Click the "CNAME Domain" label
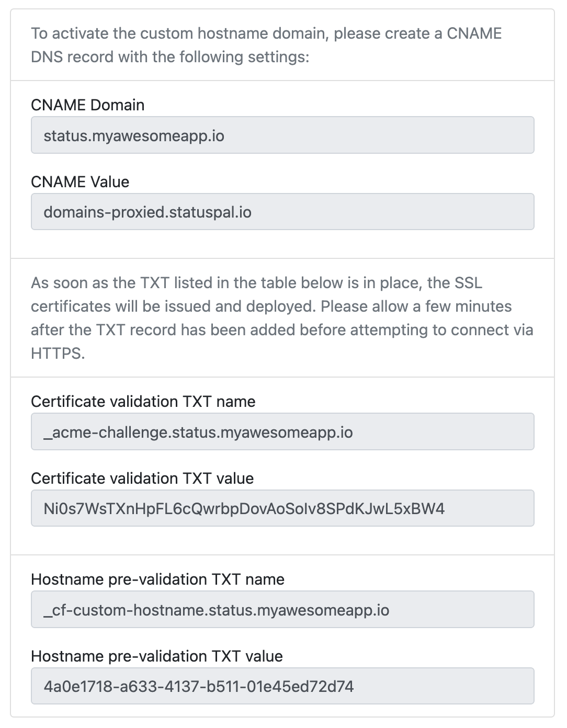Image resolution: width=567 pixels, height=728 pixels. 88,105
